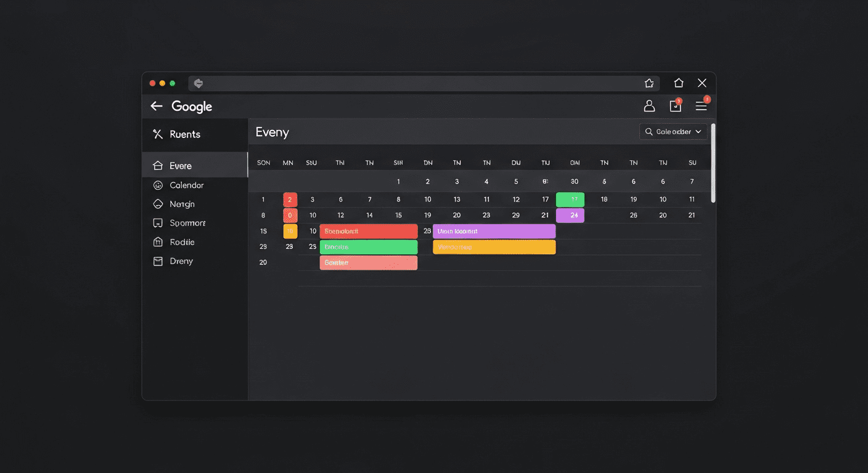
Task: Click the home icon in title bar
Action: click(679, 83)
